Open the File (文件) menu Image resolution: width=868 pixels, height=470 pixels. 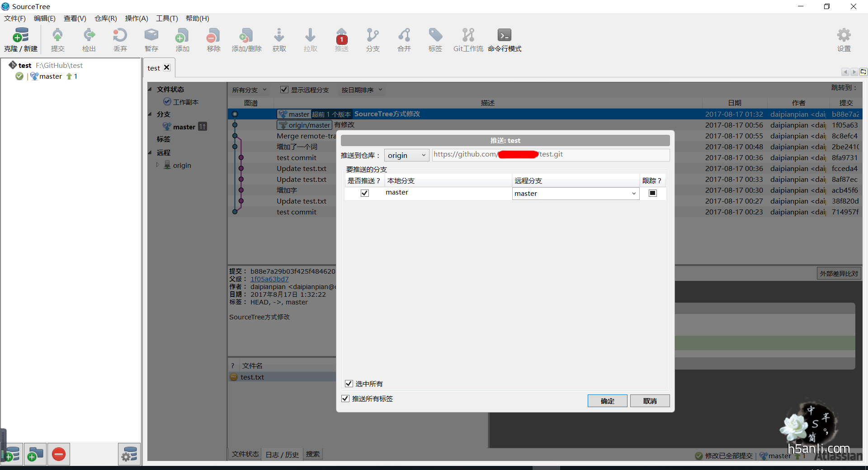[x=15, y=19]
